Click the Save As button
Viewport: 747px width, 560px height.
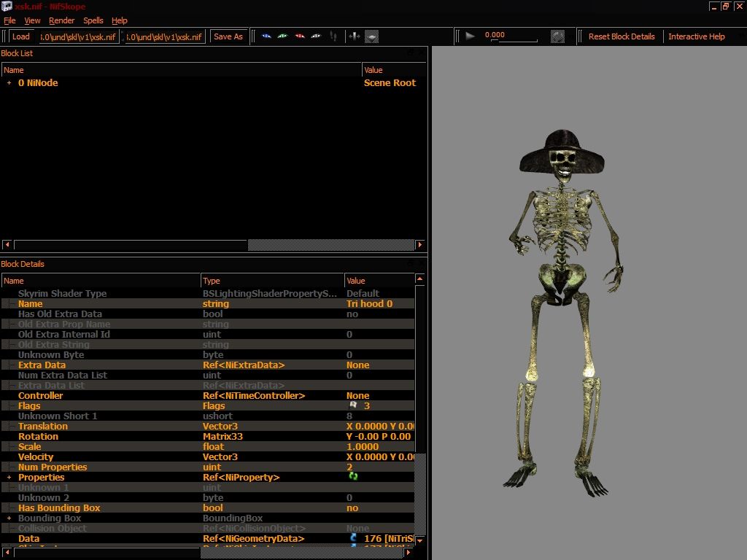(228, 36)
